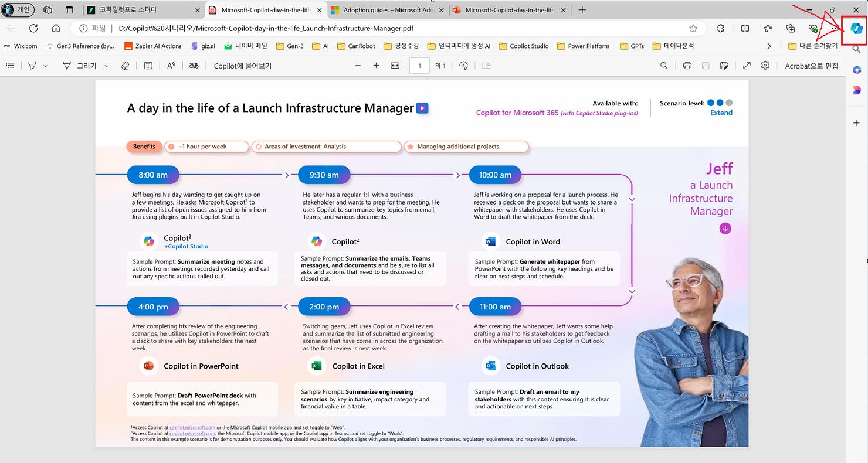This screenshot has width=868, height=463.
Task: Expand the draw tool options arrow
Action: 106,66
